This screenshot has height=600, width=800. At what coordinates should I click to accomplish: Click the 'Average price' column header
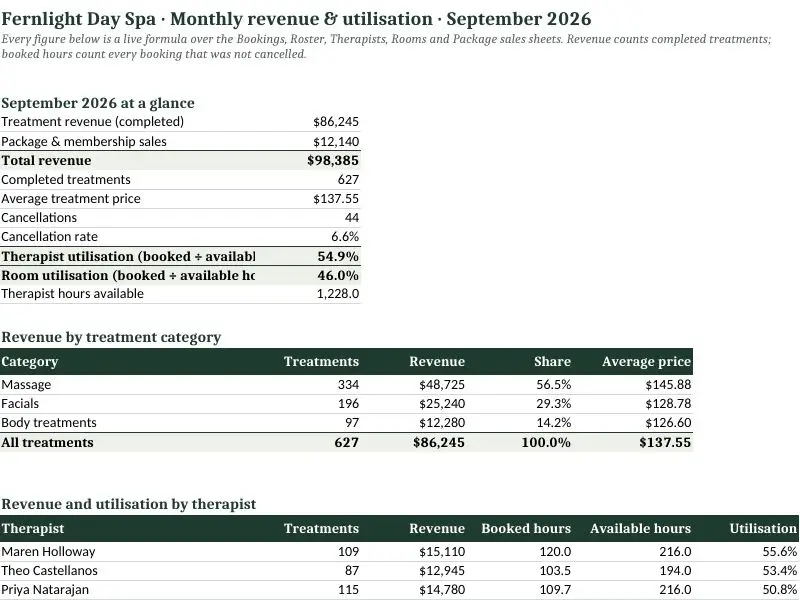point(646,361)
